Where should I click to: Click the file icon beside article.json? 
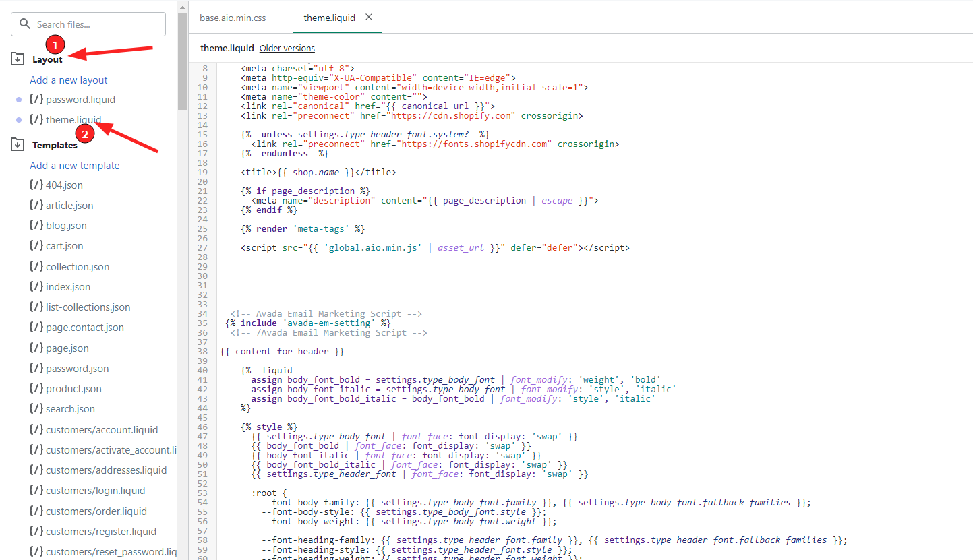pyautogui.click(x=36, y=205)
